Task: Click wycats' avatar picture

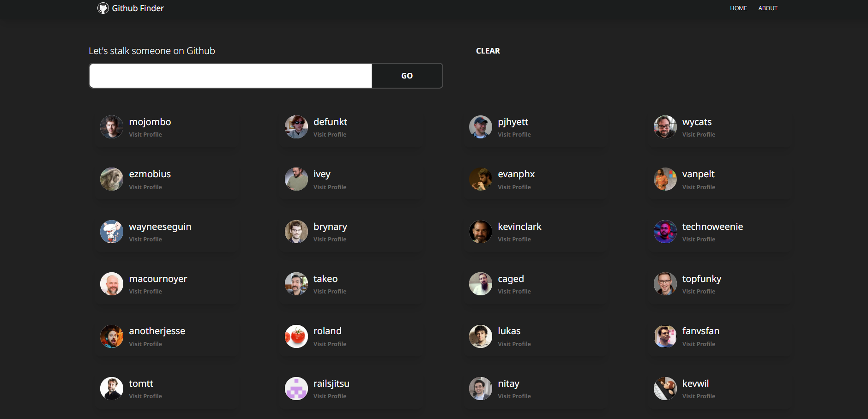Action: [665, 127]
